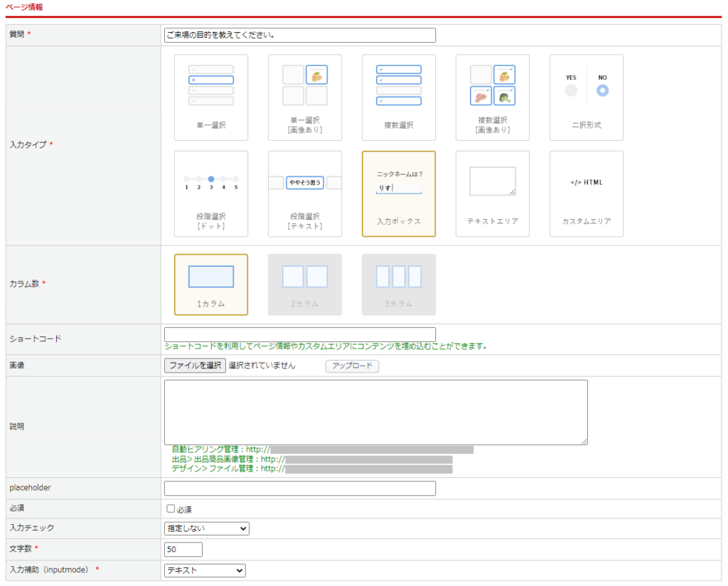Click the ファイルを選択 button

(195, 366)
